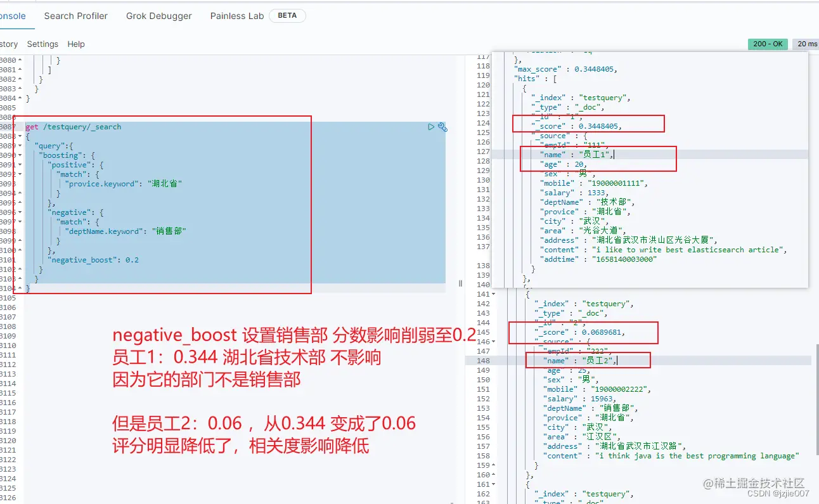This screenshot has height=504, width=819.
Task: Open the Search Profiler tab
Action: tap(76, 16)
